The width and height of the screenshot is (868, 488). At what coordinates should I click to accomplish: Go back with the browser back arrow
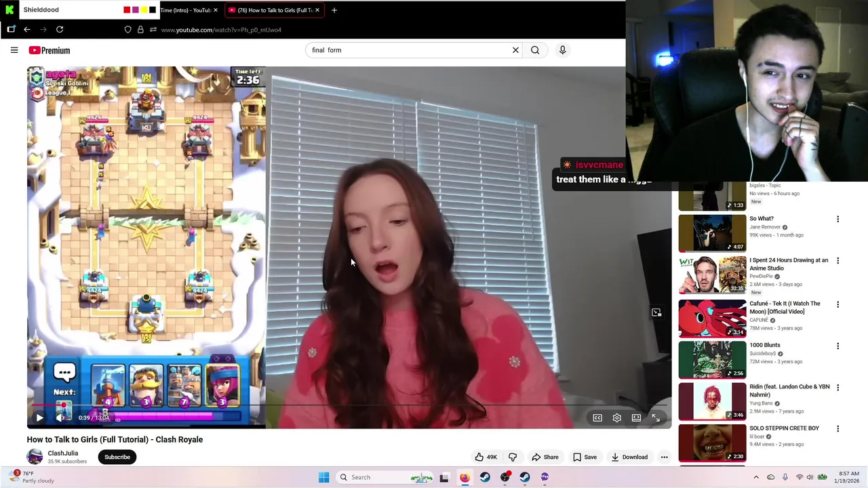point(27,29)
